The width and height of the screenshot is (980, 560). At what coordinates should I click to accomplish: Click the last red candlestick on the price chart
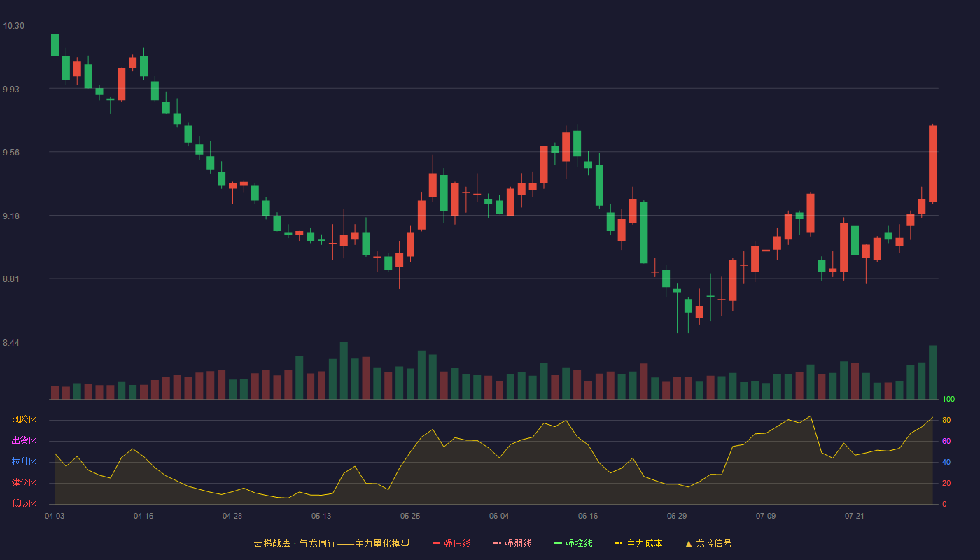[932, 164]
